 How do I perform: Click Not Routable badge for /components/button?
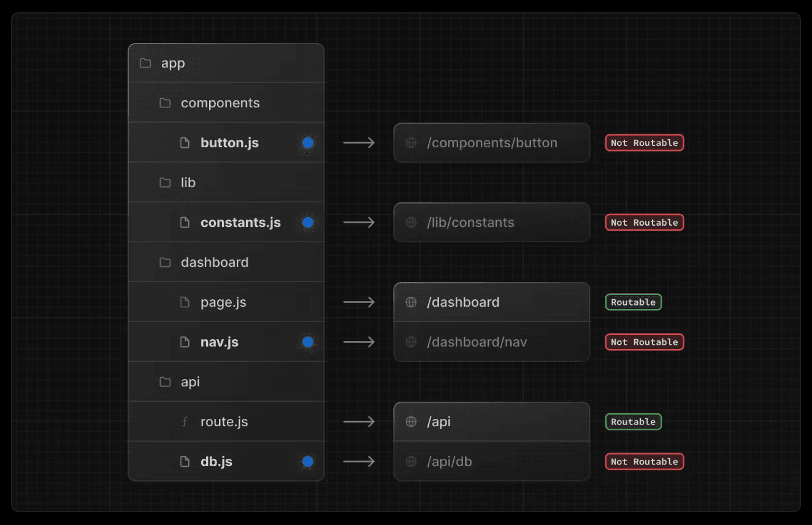click(x=645, y=143)
